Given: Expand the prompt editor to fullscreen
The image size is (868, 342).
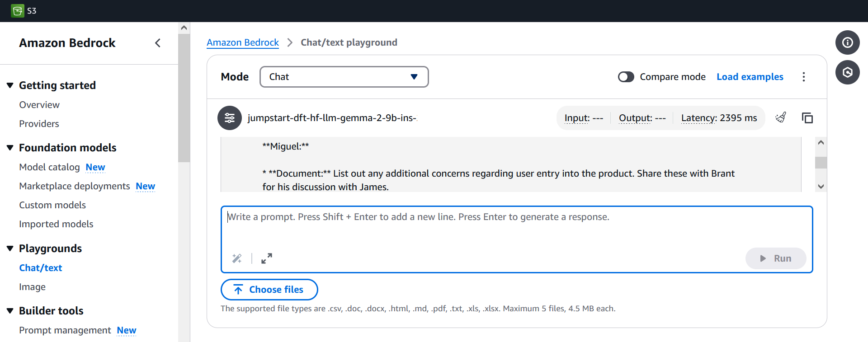Looking at the screenshot, I should tap(267, 258).
